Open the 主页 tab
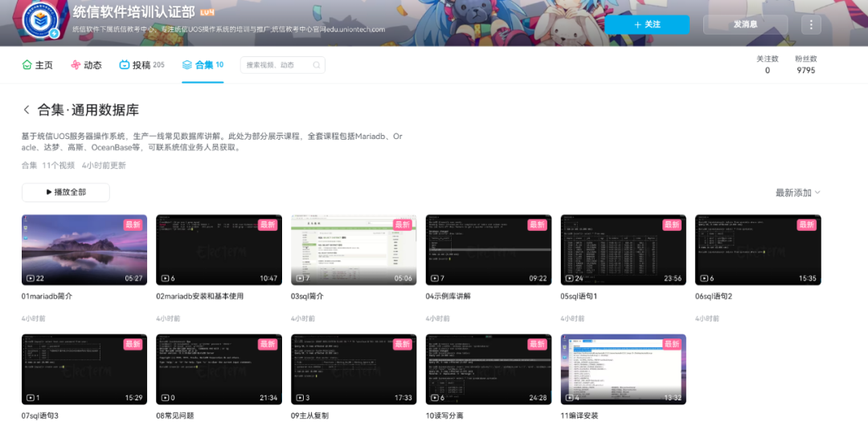The height and width of the screenshot is (426, 868). click(x=37, y=65)
